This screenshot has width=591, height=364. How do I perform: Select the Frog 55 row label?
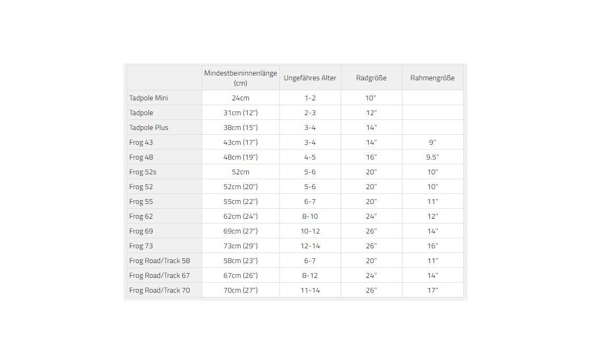141,201
